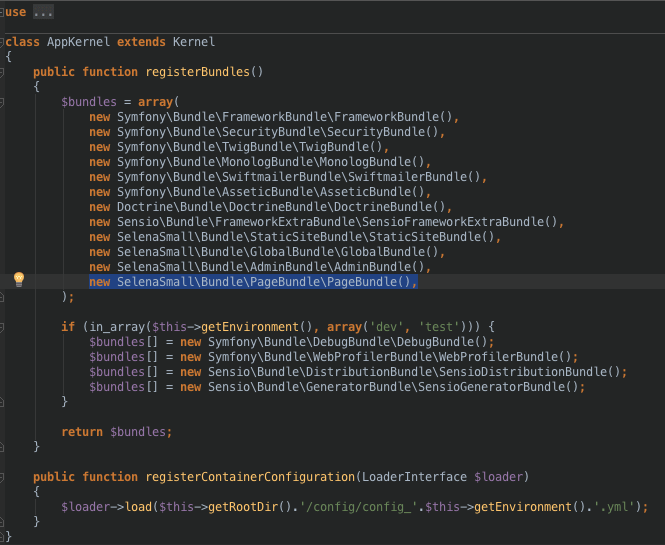Click the SensioFrameworkExtraBundle line
Image resolution: width=665 pixels, height=545 pixels.
click(327, 222)
